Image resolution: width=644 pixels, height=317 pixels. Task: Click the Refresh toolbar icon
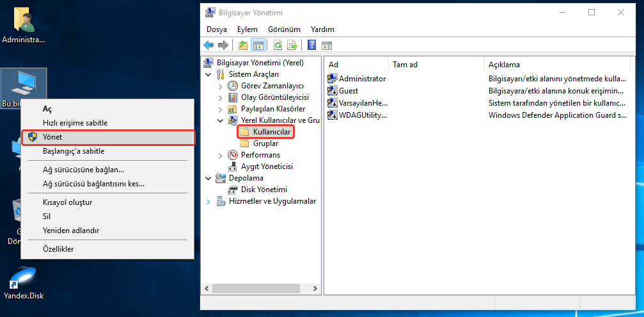(x=278, y=45)
